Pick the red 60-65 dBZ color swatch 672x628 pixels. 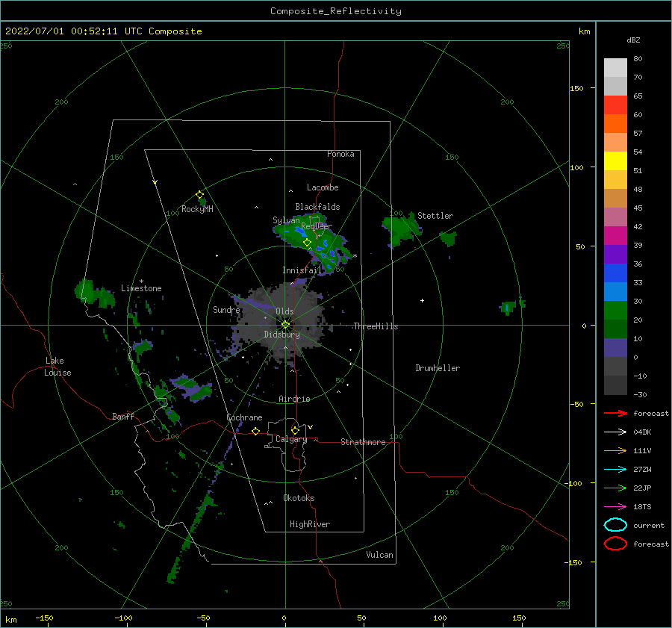615,105
